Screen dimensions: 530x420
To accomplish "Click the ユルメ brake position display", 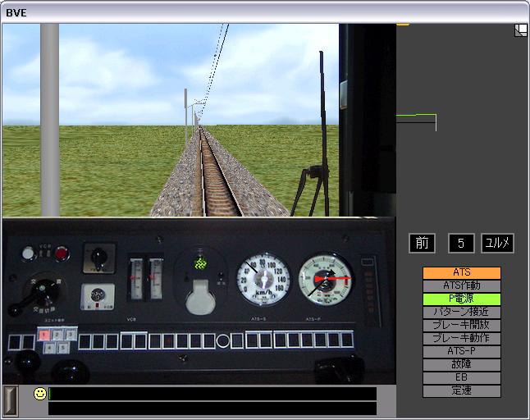I will point(497,243).
